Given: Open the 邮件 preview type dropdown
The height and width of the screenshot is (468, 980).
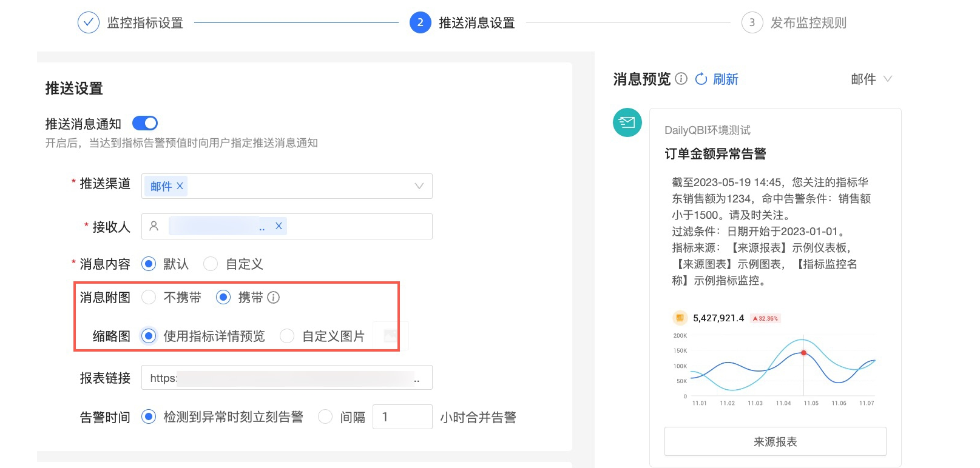Looking at the screenshot, I should 871,79.
